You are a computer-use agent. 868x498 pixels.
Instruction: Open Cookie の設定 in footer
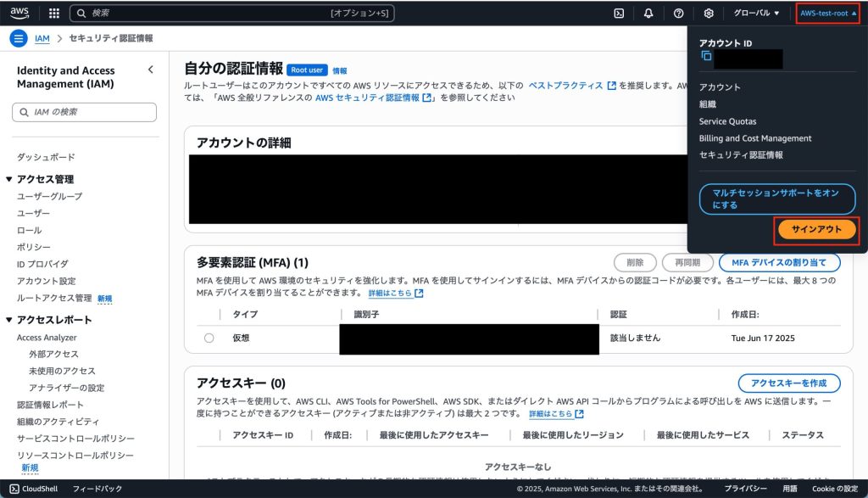[x=835, y=489]
